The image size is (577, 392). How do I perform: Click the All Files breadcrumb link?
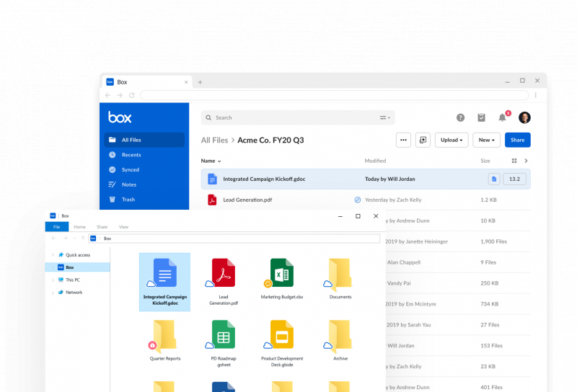[x=214, y=140]
